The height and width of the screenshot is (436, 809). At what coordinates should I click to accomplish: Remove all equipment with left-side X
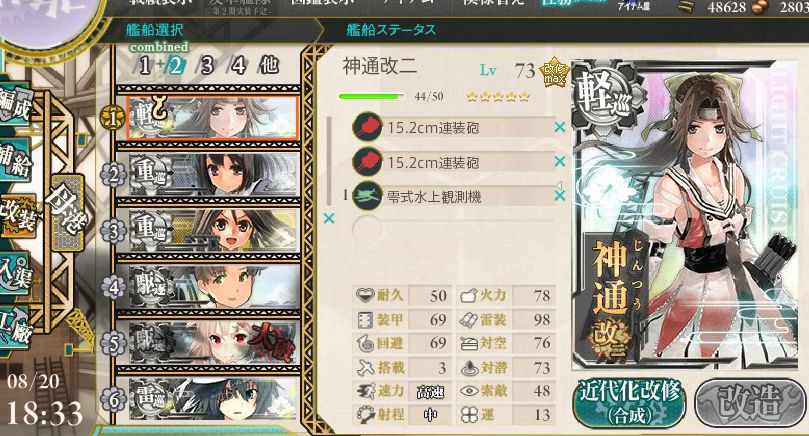[329, 218]
